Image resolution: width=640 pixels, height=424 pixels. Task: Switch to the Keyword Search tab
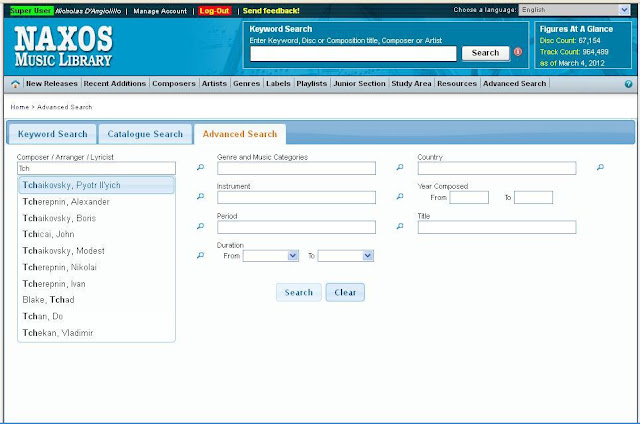52,134
